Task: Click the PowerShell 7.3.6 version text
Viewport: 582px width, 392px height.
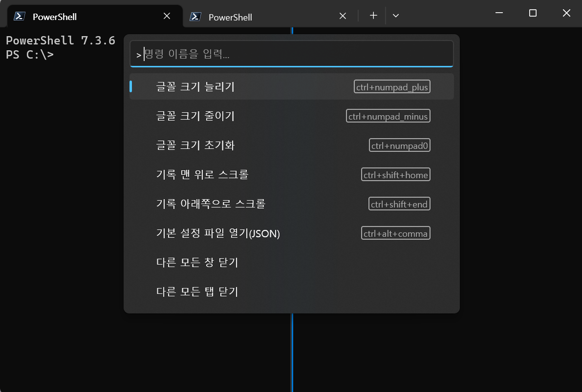Action: click(x=61, y=40)
